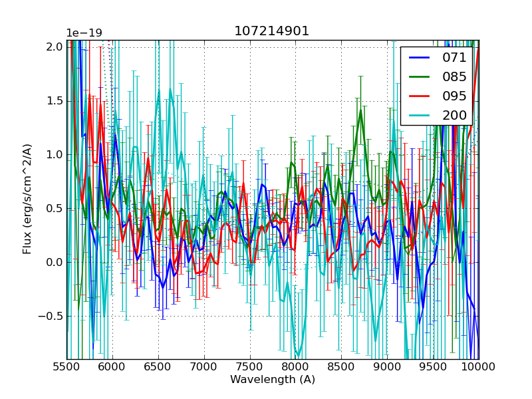Select the 085 legend label

[454, 76]
